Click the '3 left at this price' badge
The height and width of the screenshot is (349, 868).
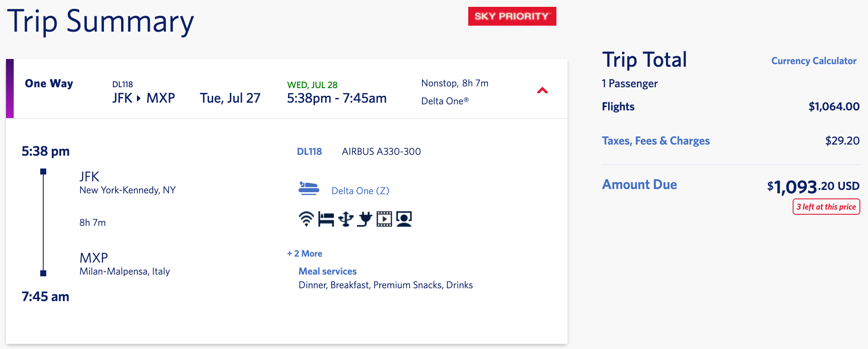[x=826, y=207]
